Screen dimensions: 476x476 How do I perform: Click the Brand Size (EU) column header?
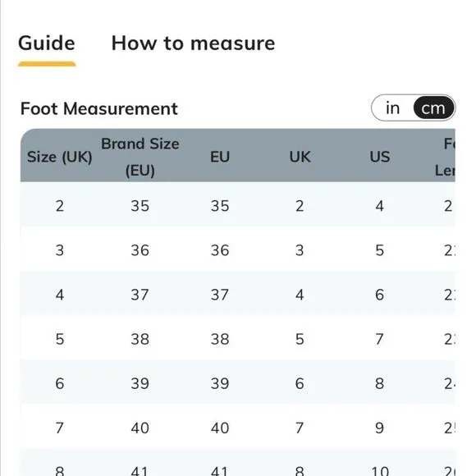pos(140,157)
